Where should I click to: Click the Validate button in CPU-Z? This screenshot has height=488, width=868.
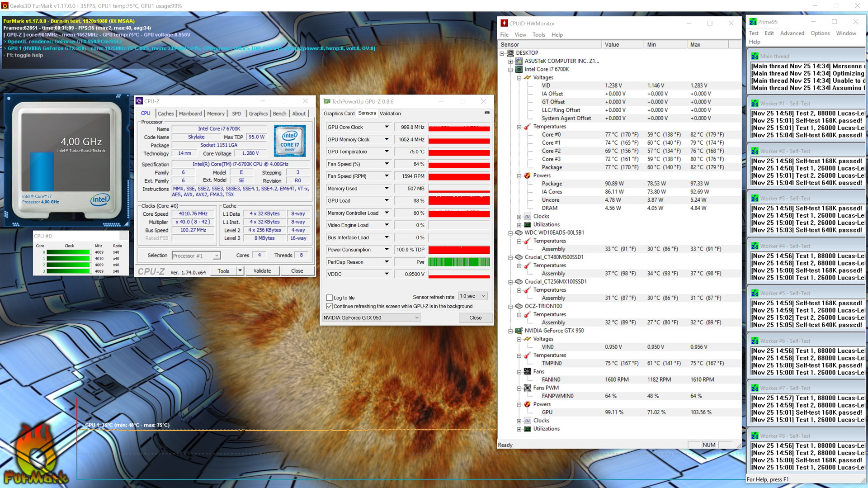(262, 271)
